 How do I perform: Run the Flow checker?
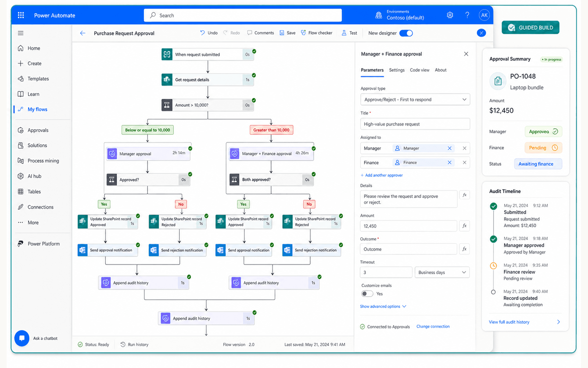point(316,33)
